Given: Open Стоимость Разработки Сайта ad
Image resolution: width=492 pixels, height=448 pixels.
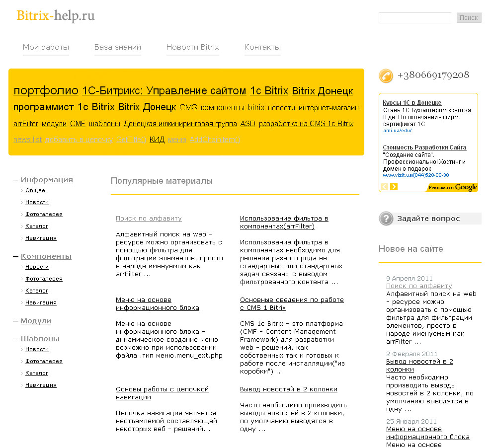Looking at the screenshot, I should coord(424,148).
